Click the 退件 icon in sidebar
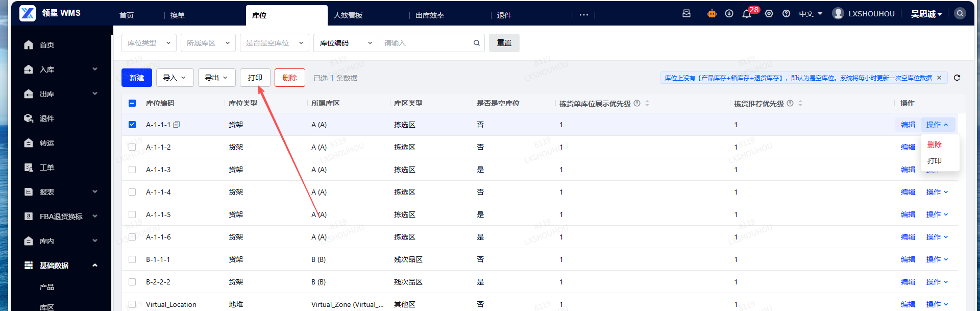Image resolution: width=980 pixels, height=311 pixels. tap(29, 118)
